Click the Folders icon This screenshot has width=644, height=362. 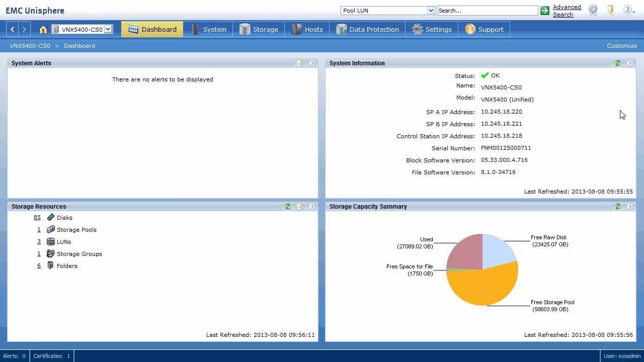click(51, 266)
